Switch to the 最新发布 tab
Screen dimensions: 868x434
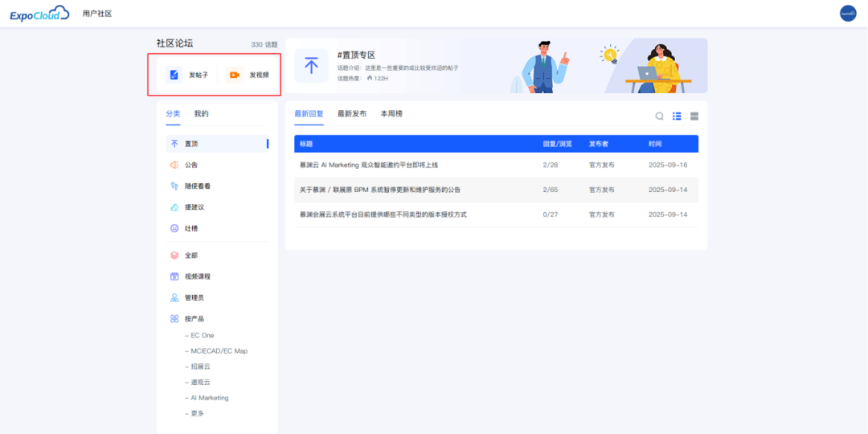click(351, 114)
